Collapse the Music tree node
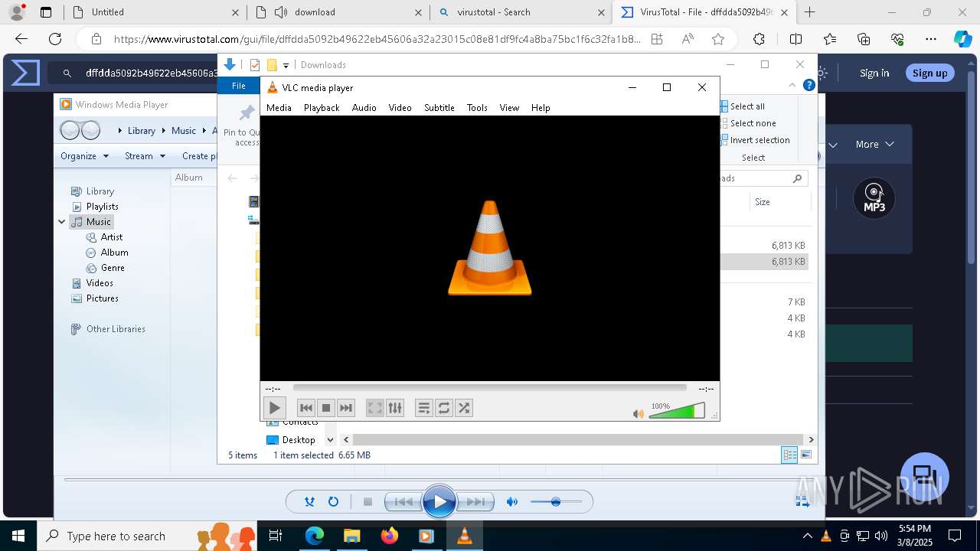 click(x=61, y=222)
